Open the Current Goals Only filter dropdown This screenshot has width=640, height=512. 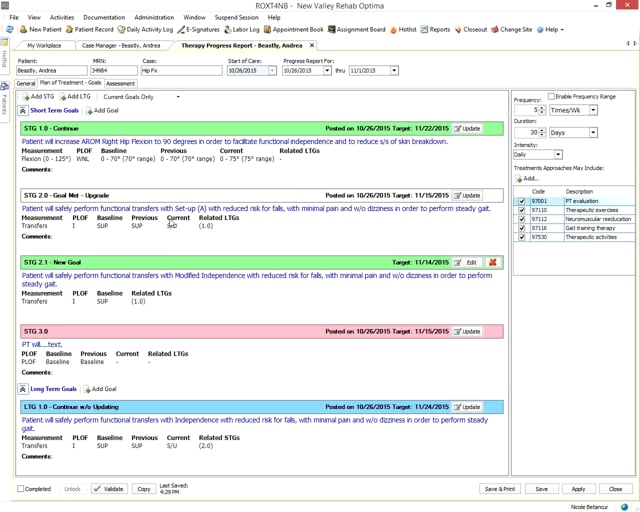coord(178,97)
